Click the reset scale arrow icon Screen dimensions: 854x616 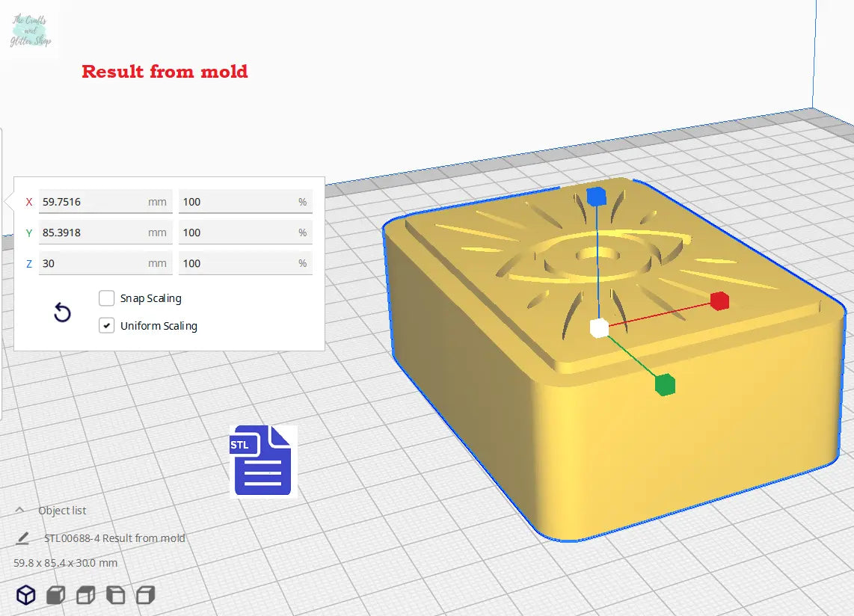click(63, 312)
